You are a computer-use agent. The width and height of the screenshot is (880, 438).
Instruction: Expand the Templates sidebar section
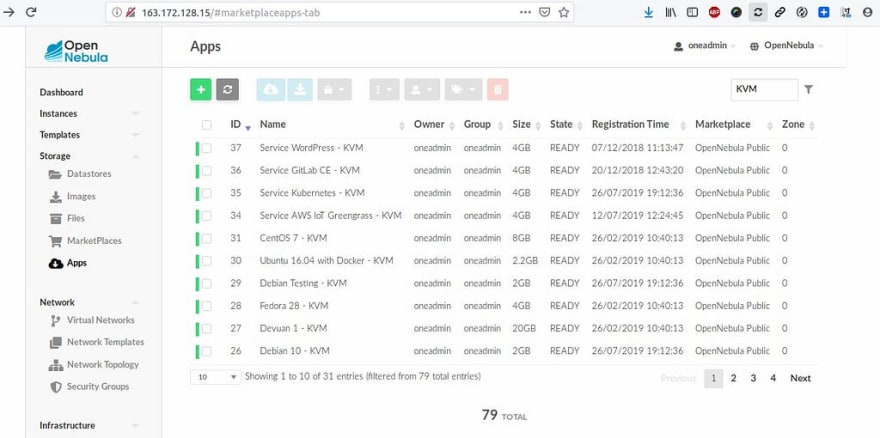coord(89,135)
